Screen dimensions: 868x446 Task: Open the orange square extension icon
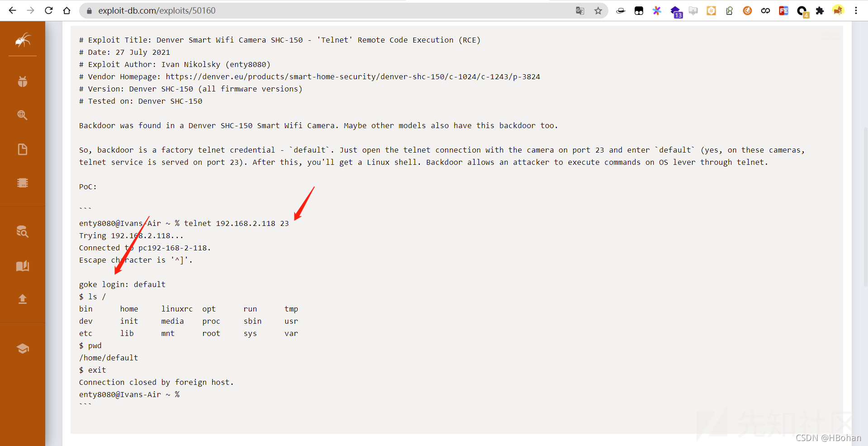(711, 10)
